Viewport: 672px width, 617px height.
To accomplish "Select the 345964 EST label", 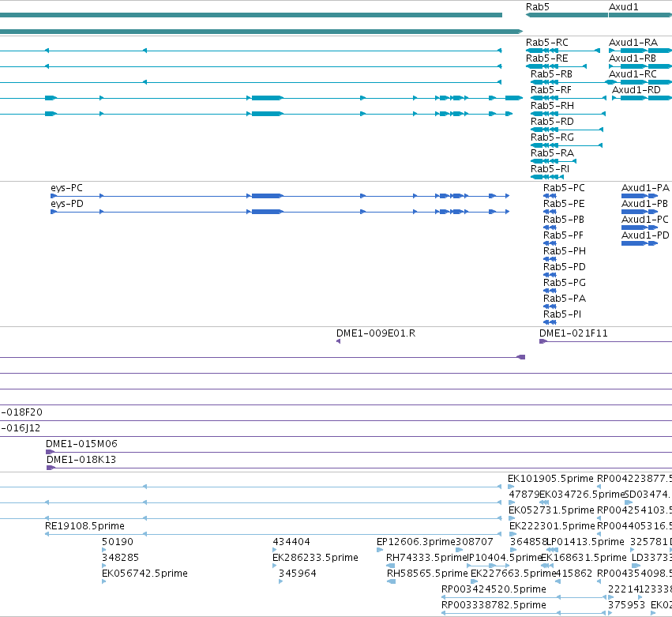I will [x=298, y=574].
